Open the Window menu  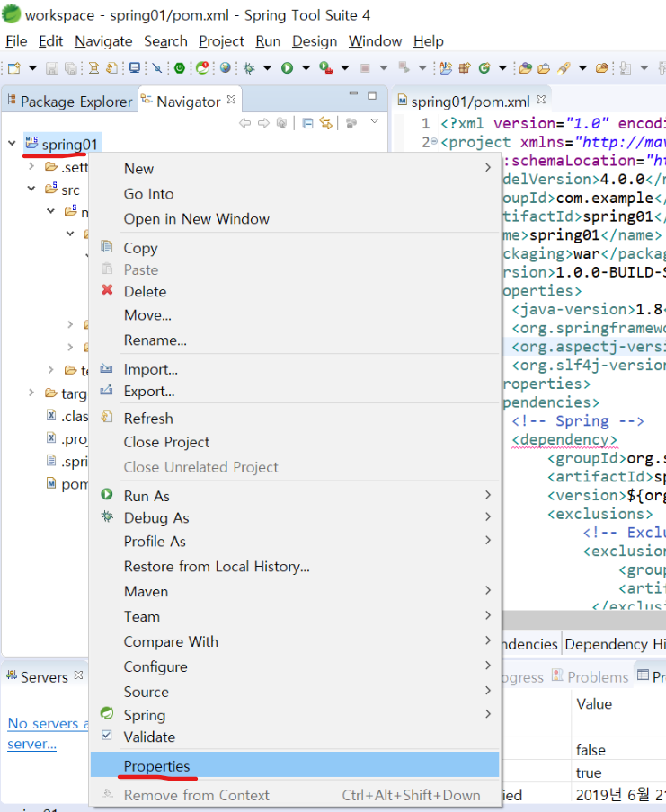375,41
